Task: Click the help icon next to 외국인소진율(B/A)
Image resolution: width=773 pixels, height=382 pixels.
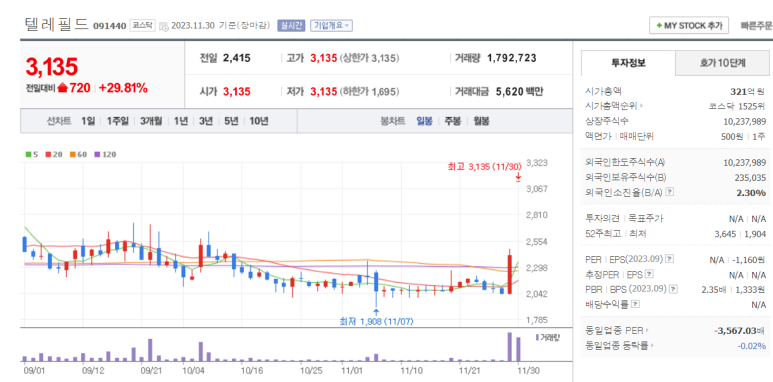Action: 670,192
